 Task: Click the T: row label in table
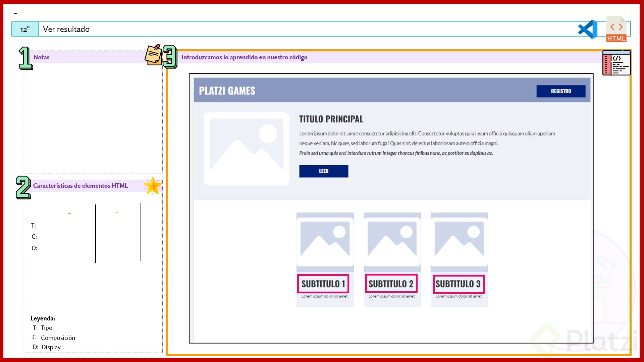coord(34,226)
